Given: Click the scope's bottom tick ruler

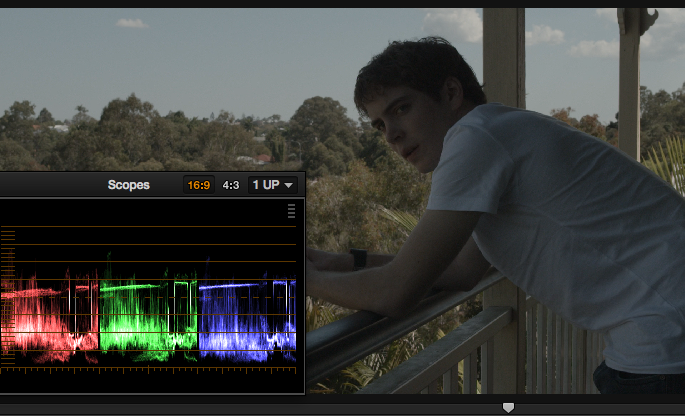Looking at the screenshot, I should coord(148,371).
